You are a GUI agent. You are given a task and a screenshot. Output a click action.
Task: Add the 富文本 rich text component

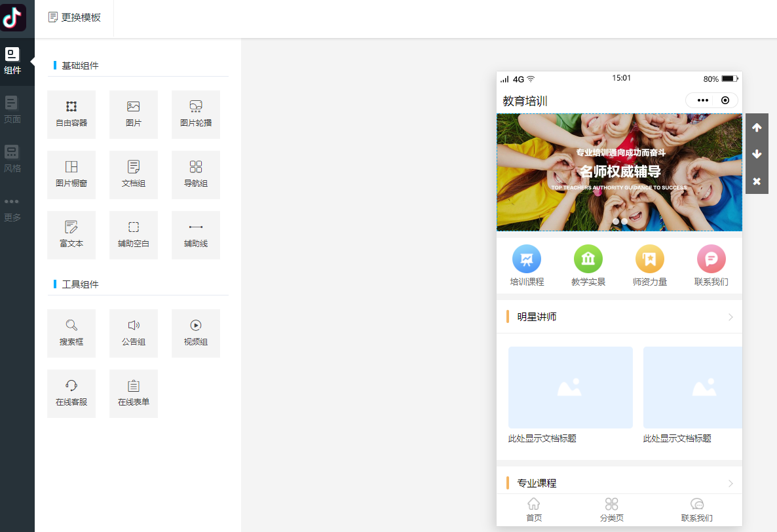tap(71, 235)
